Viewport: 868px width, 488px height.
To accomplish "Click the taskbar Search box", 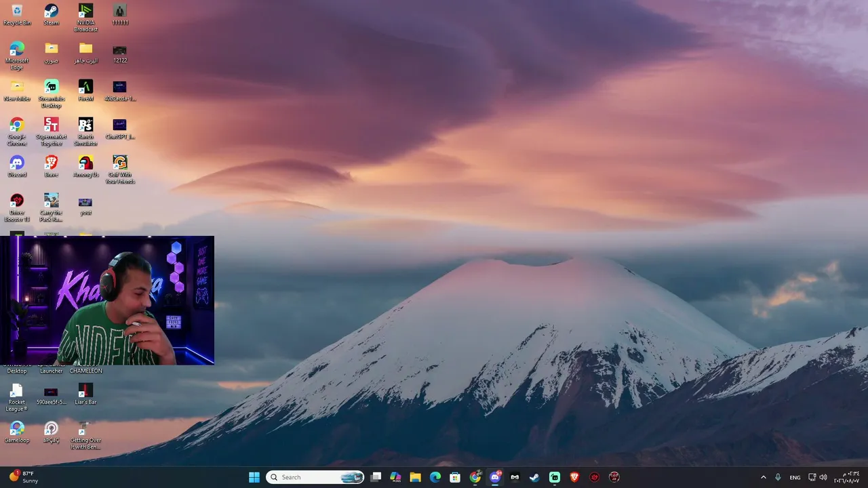I will tap(315, 477).
